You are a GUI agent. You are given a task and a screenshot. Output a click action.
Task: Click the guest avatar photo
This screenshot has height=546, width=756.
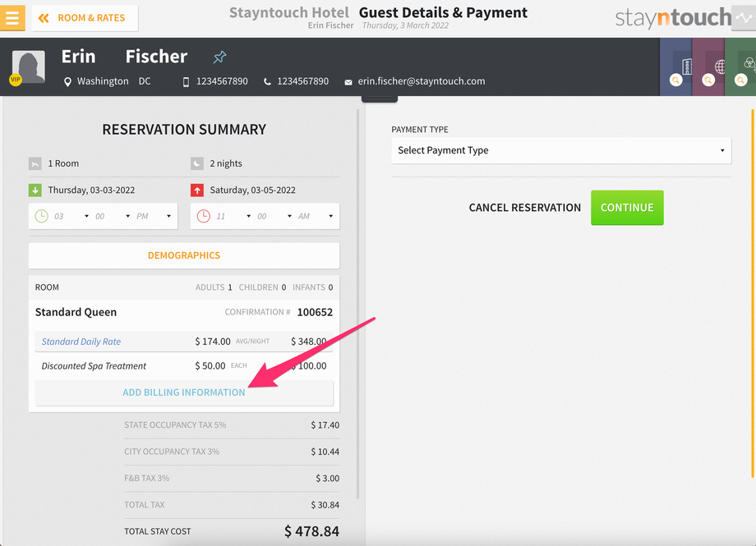tap(29, 66)
